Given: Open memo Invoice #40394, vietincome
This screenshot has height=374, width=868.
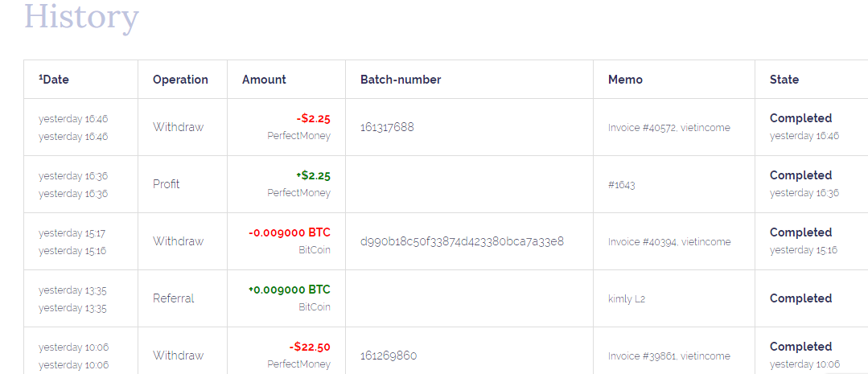Looking at the screenshot, I should click(669, 242).
